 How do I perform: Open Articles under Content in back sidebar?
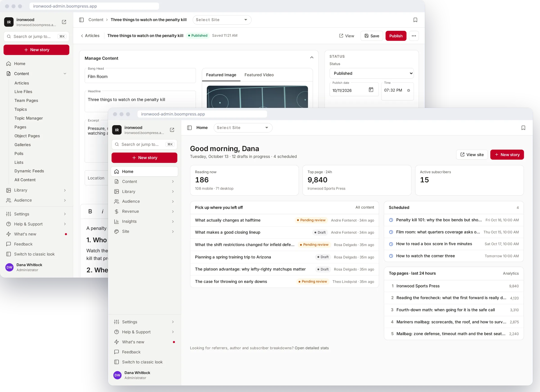click(22, 83)
